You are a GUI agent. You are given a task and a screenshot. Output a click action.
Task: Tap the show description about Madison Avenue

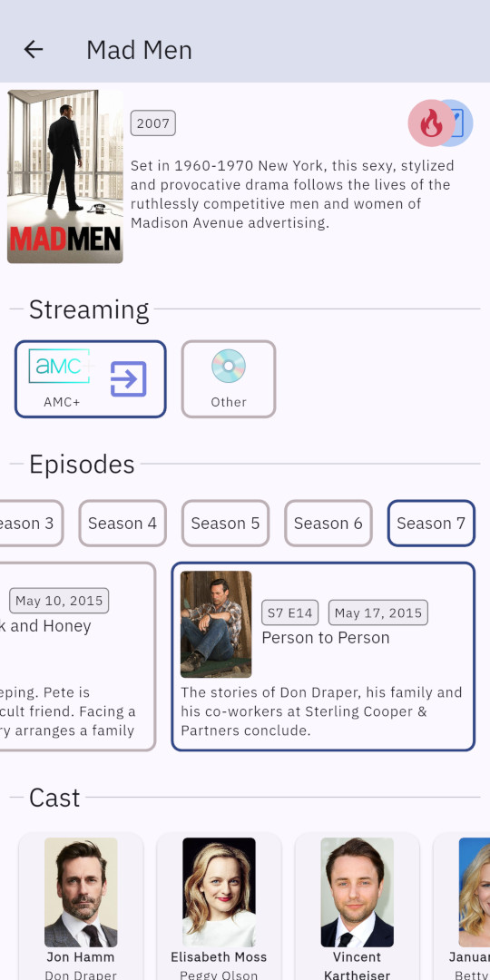coord(292,194)
